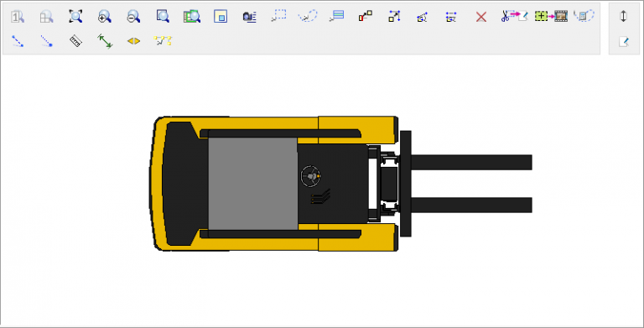This screenshot has height=328, width=644.
Task: Pick the green double-arrow dimension tool
Action: point(105,41)
